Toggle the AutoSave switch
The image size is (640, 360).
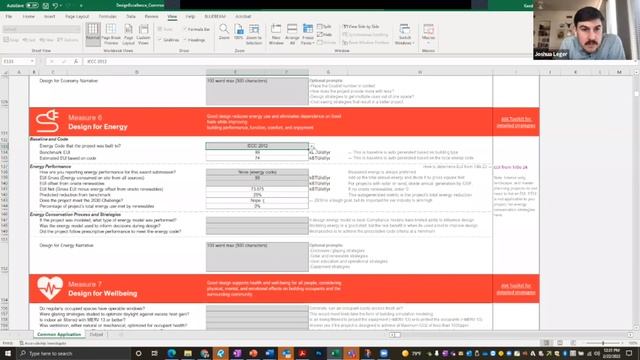pos(32,5)
